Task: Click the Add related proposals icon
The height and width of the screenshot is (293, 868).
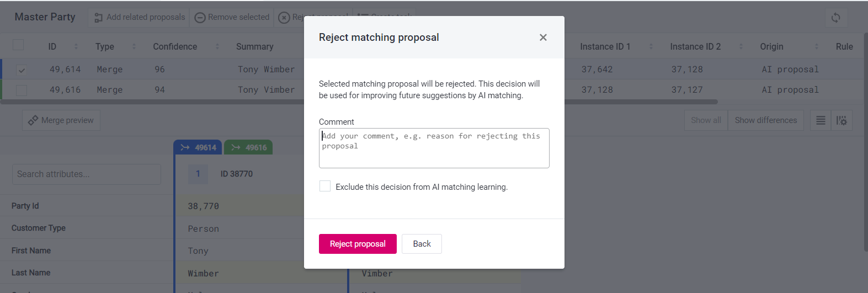Action: pyautogui.click(x=99, y=18)
